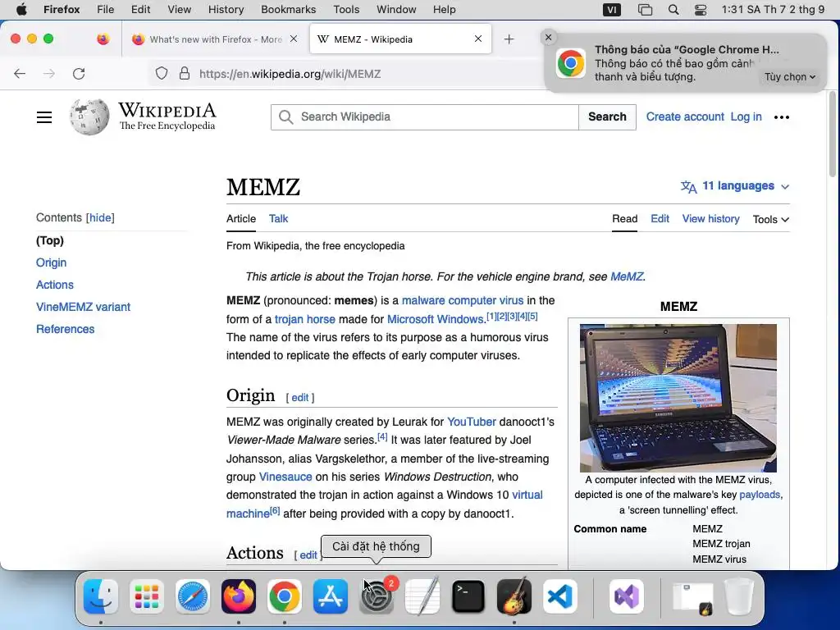Follow the malware computer virus link
The image size is (840, 630).
(x=463, y=300)
